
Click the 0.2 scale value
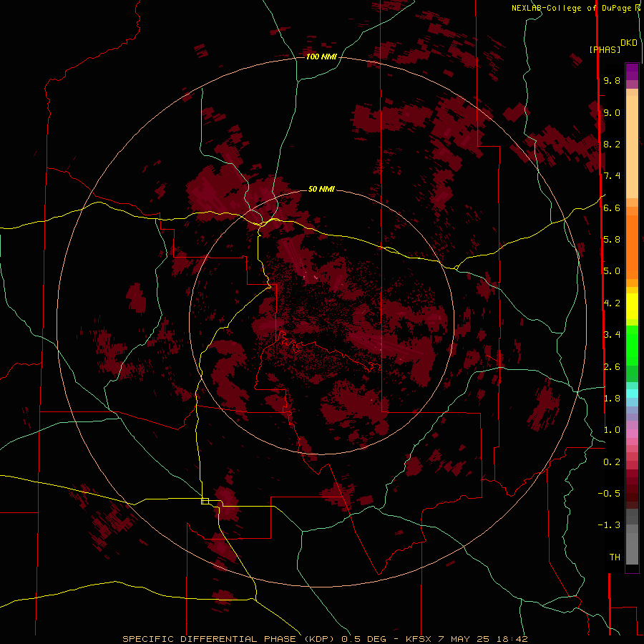click(x=612, y=462)
